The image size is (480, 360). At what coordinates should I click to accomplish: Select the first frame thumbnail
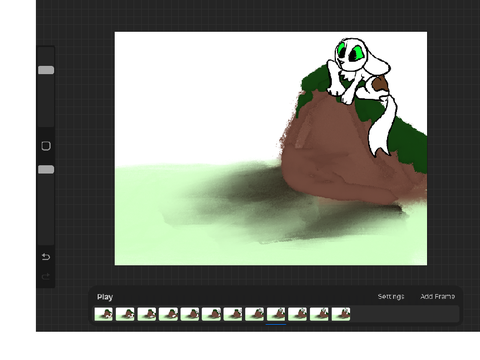pos(104,314)
